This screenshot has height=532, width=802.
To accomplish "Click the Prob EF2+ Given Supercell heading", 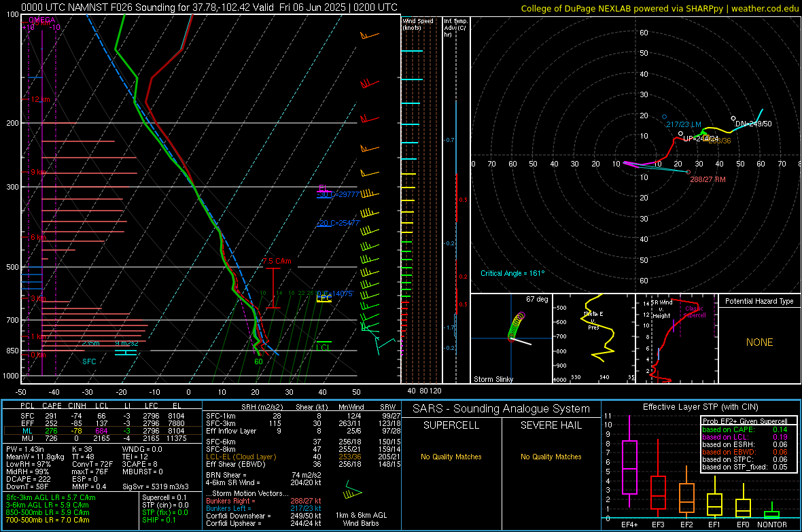I will point(745,421).
